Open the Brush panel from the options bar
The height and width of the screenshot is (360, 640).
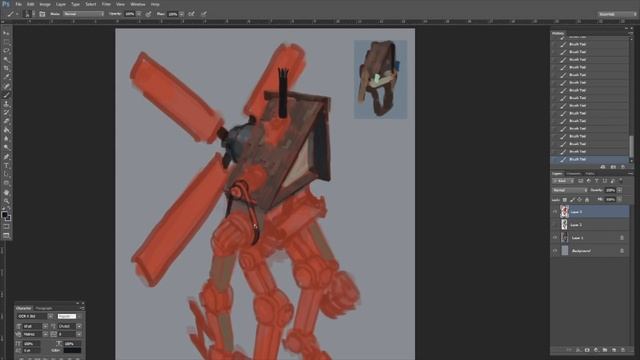(42, 14)
